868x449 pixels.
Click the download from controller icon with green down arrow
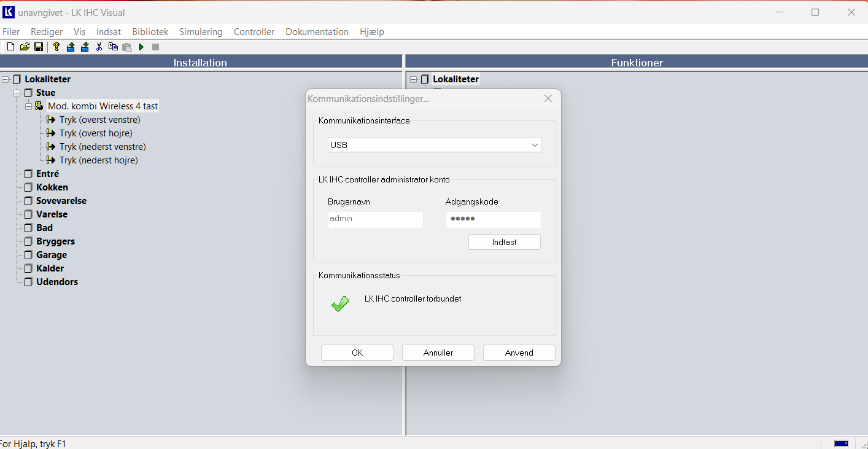click(x=85, y=47)
